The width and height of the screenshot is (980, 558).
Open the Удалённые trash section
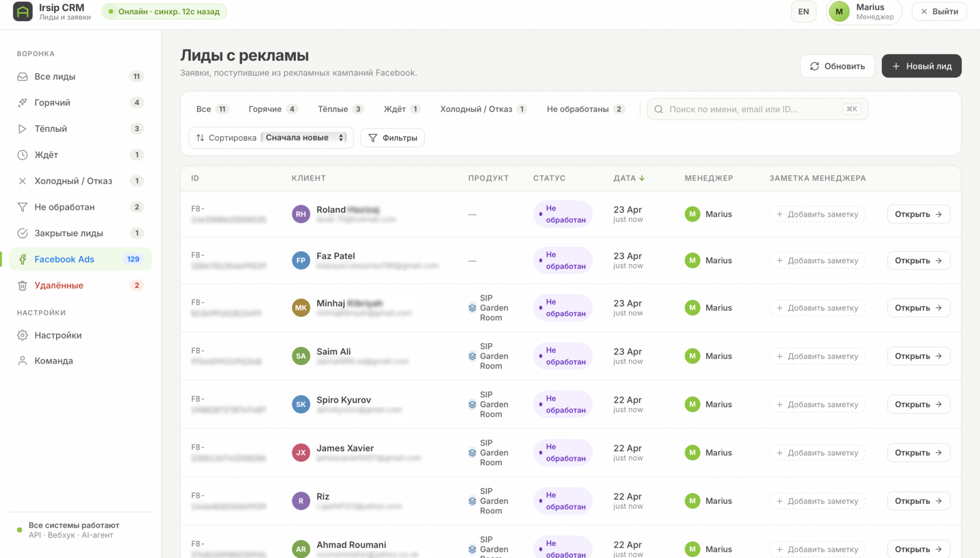(58, 285)
